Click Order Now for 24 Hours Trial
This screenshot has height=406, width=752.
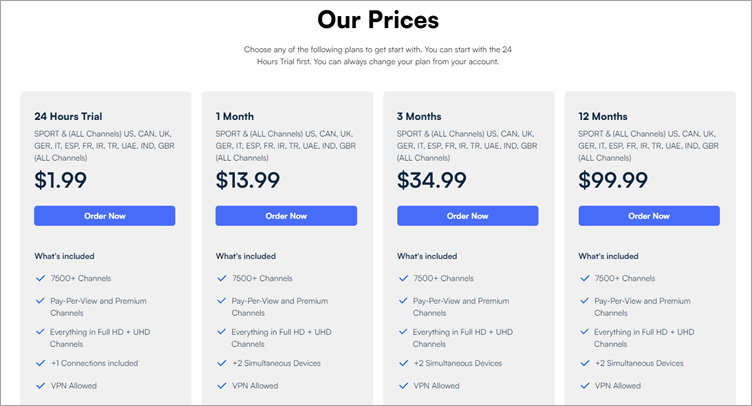[x=104, y=216]
